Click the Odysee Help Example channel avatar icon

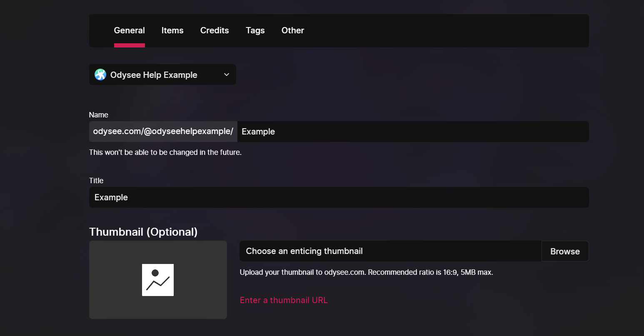(100, 75)
